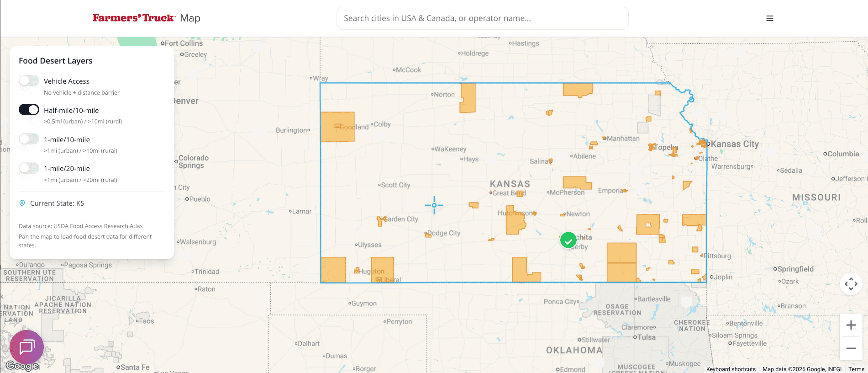The height and width of the screenshot is (373, 868).
Task: Click the Springfield map label
Action: [795, 269]
